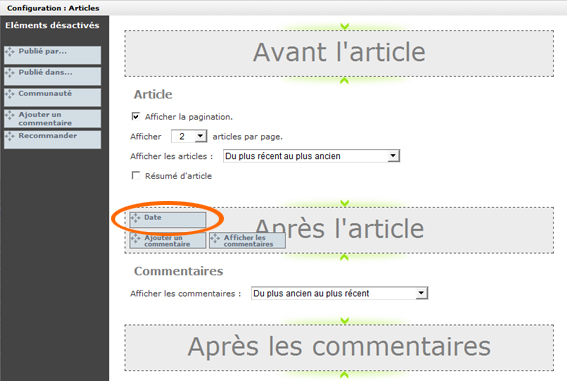Open the articles par page number dropdown

(189, 136)
